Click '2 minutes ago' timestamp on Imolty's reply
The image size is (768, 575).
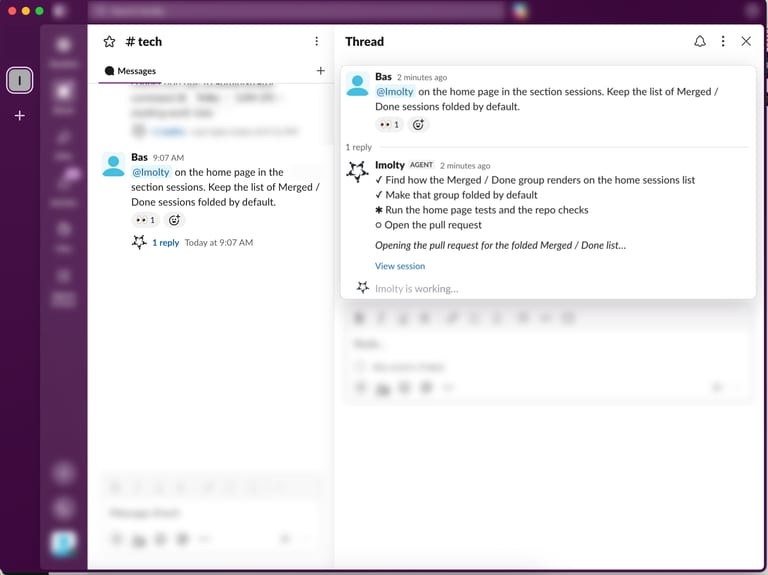pos(465,166)
